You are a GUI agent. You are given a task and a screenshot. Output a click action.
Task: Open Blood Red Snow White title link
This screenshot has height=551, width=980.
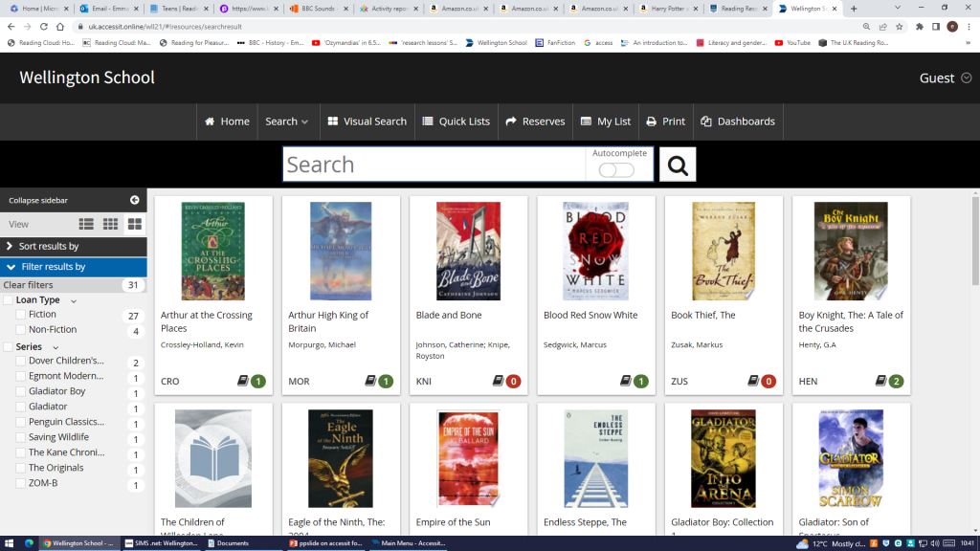pyautogui.click(x=590, y=315)
